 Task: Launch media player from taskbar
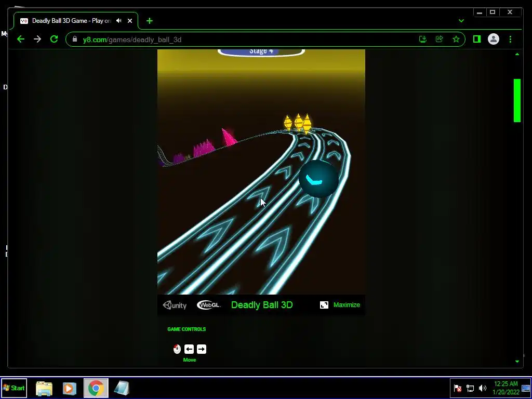69,388
